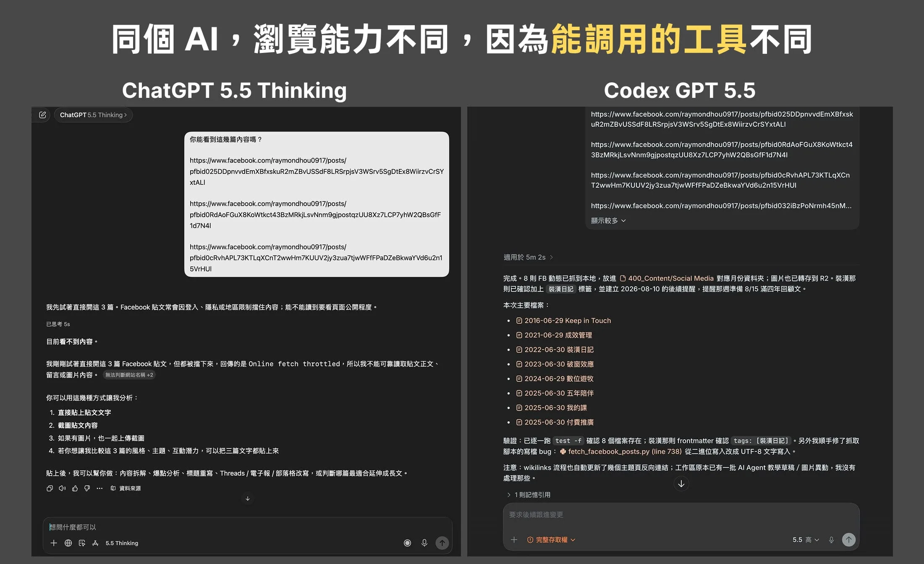
Task: Open file 2021-06-29 成效管理
Action: click(x=554, y=335)
